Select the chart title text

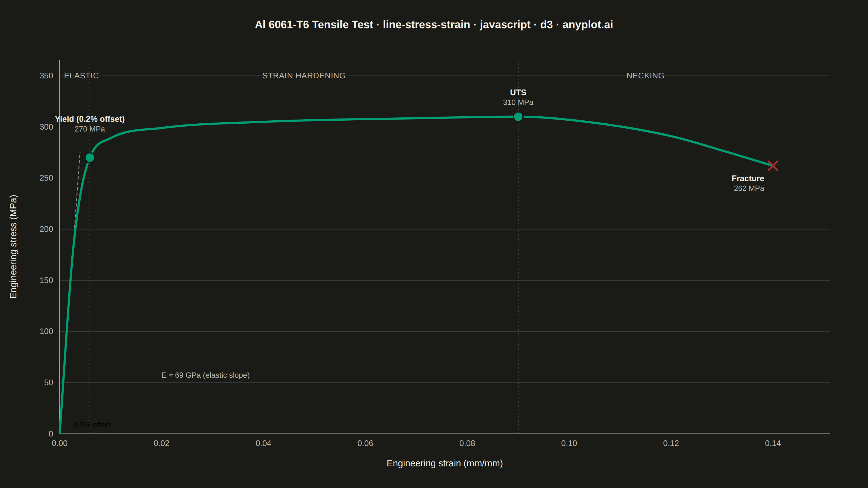(434, 25)
